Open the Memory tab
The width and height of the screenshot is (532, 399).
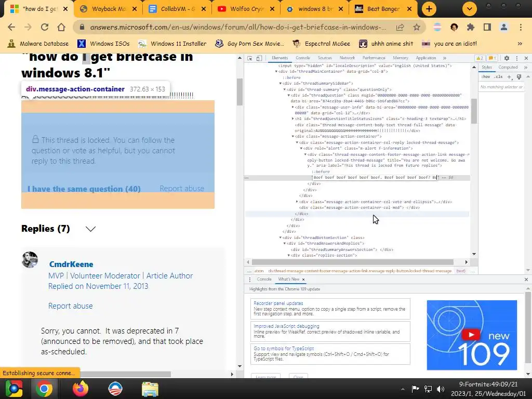coord(401,58)
